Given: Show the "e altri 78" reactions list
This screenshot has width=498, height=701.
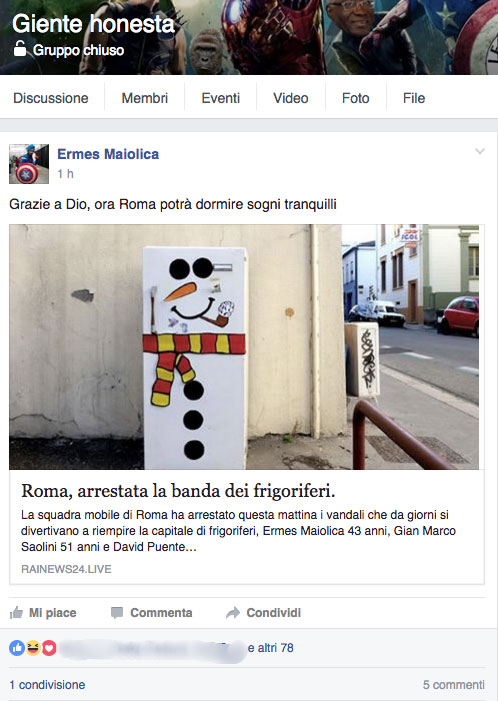Looking at the screenshot, I should pos(270,648).
